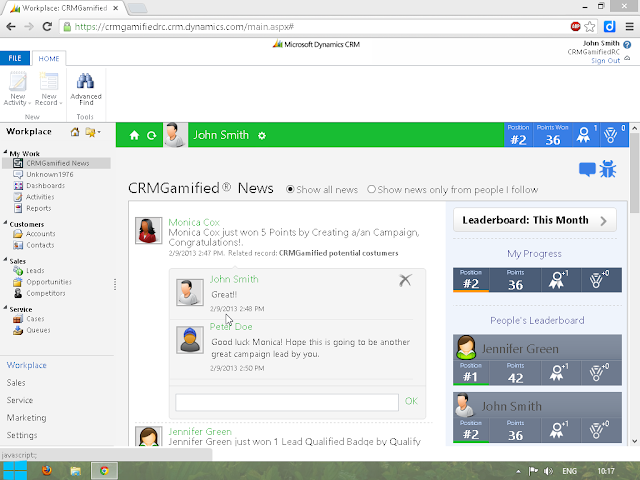Click the volume icon in system tray

(x=548, y=471)
